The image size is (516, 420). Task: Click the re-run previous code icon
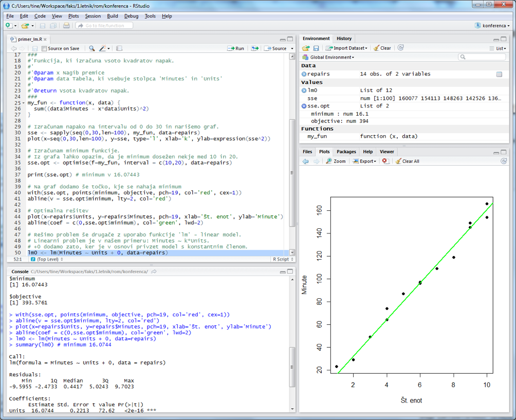(254, 48)
